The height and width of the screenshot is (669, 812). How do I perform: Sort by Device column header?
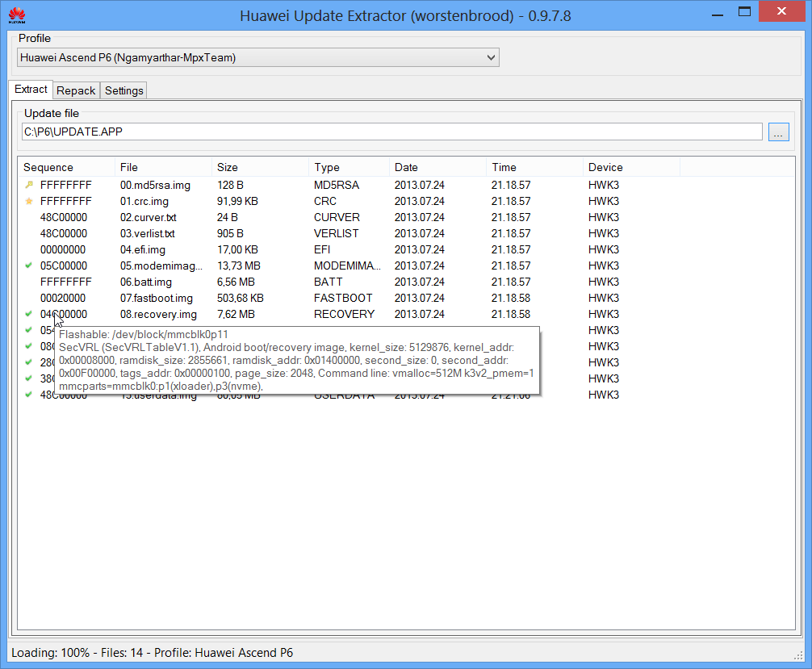click(x=631, y=167)
